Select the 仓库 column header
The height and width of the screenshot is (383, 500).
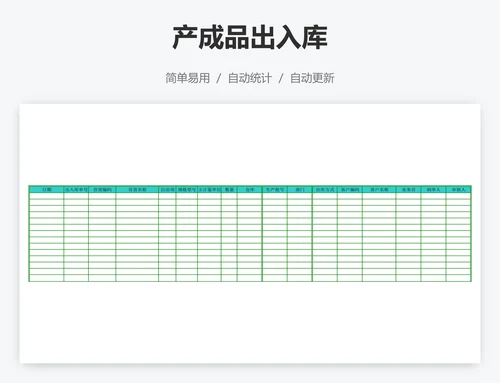[x=250, y=190]
